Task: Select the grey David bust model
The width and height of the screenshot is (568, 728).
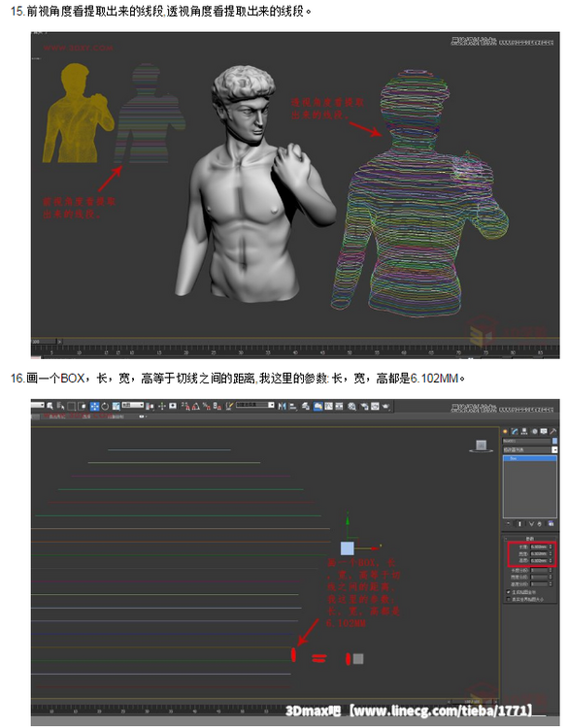Action: pos(254,185)
